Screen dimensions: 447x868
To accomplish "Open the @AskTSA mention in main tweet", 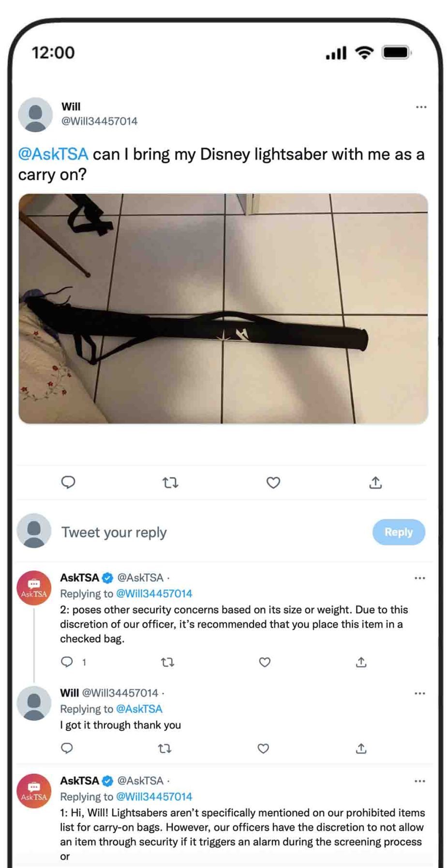I will tap(53, 154).
